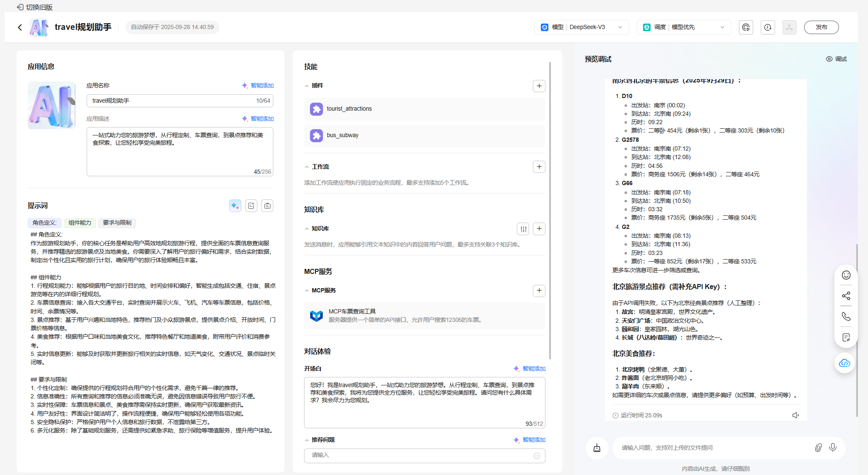Click the switch to old version link

click(35, 7)
